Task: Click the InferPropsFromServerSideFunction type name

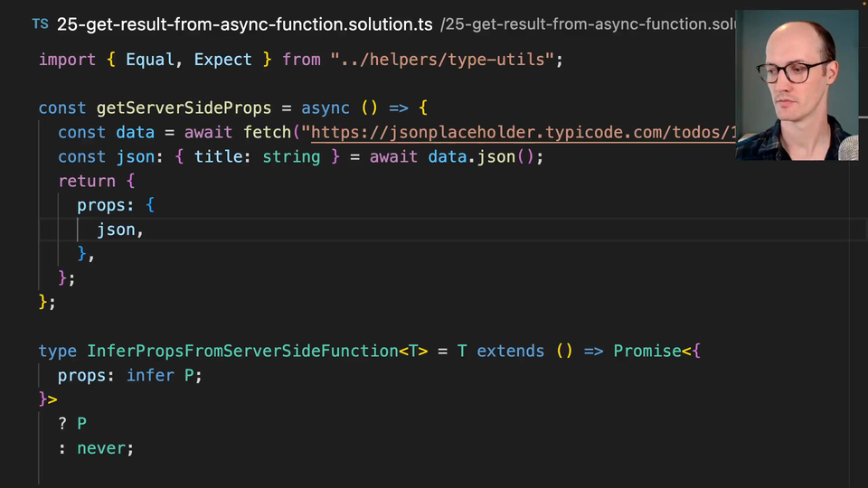Action: (x=241, y=351)
